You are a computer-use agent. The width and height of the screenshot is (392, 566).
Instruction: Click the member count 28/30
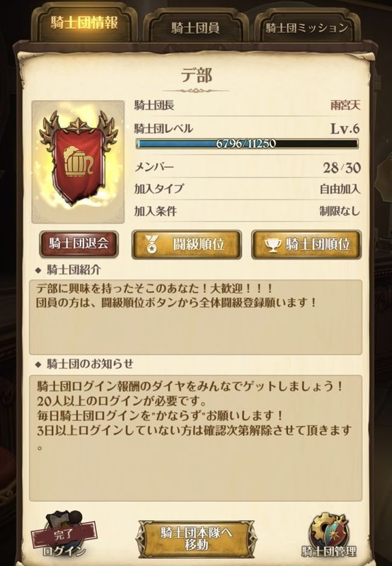pyautogui.click(x=342, y=168)
